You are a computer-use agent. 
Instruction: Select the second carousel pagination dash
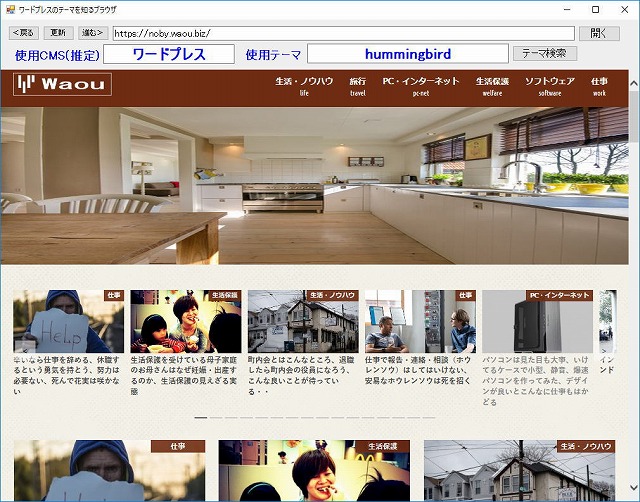click(x=216, y=418)
